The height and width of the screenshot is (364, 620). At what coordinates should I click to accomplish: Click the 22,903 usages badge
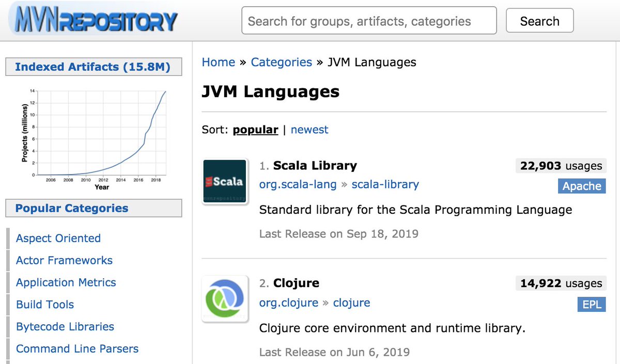pyautogui.click(x=561, y=166)
